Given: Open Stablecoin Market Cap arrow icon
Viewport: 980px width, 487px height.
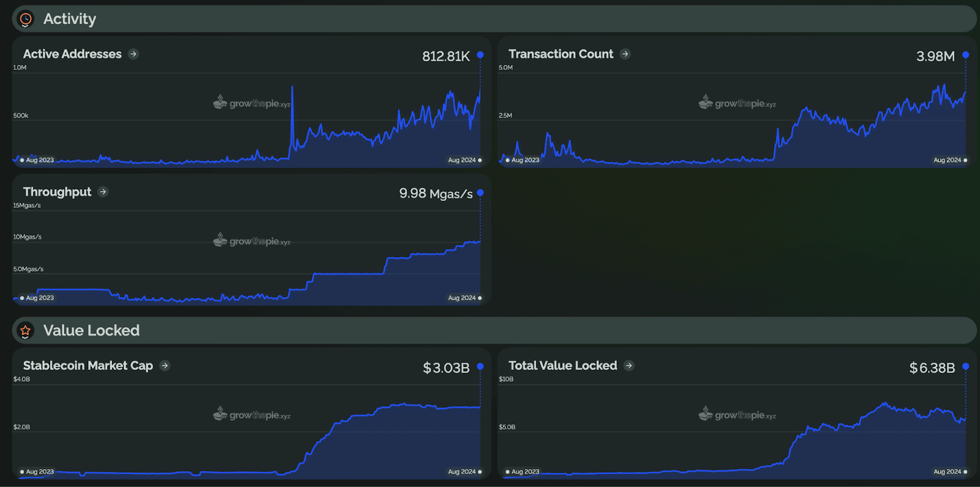Looking at the screenshot, I should 165,366.
